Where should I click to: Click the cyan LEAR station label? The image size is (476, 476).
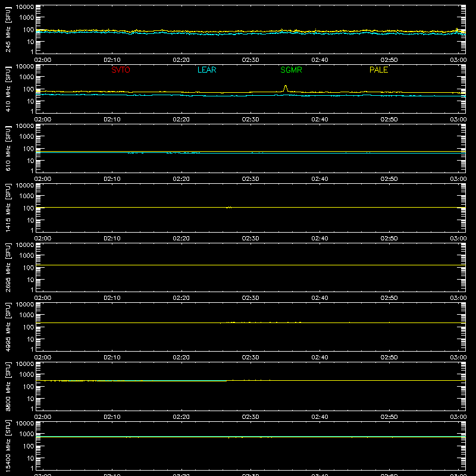(206, 70)
